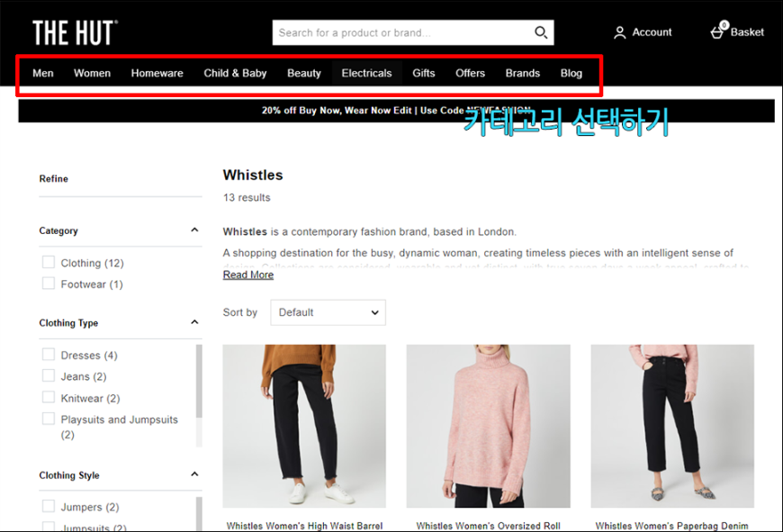Open the Paperbag Denim product image

click(x=672, y=426)
